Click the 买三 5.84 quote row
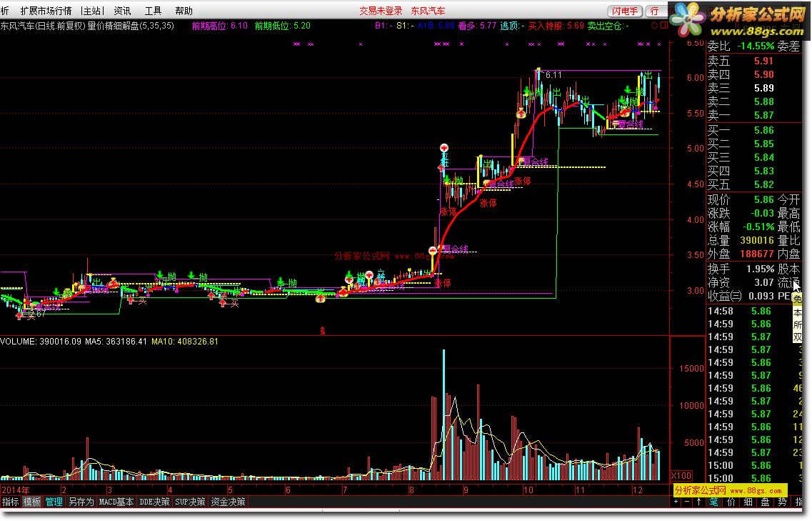Image resolution: width=812 pixels, height=521 pixels. (x=753, y=157)
